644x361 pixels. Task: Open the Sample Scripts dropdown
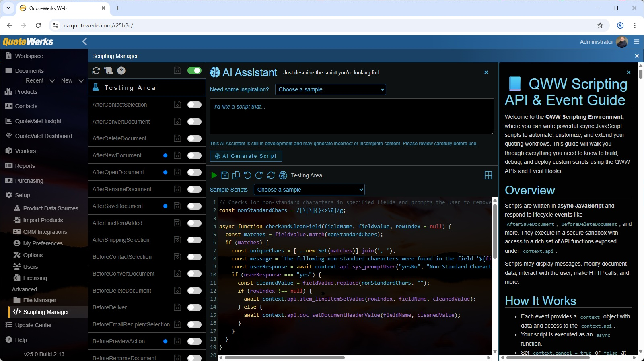point(309,190)
